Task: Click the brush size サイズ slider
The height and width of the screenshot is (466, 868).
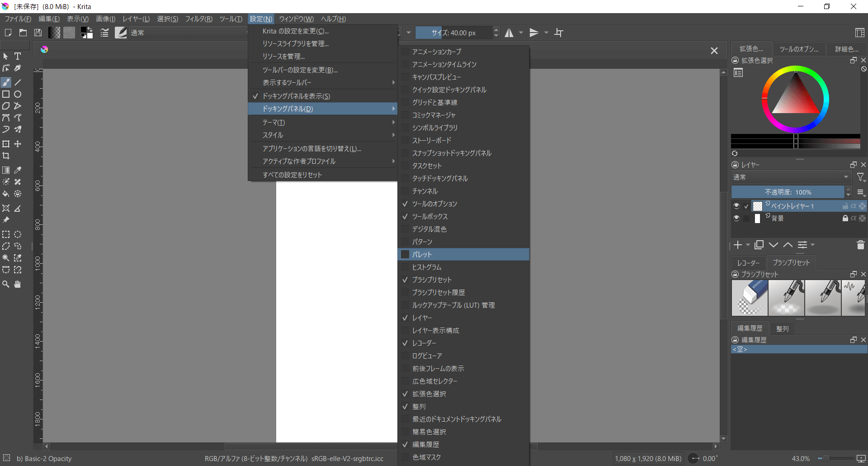Action: 453,33
